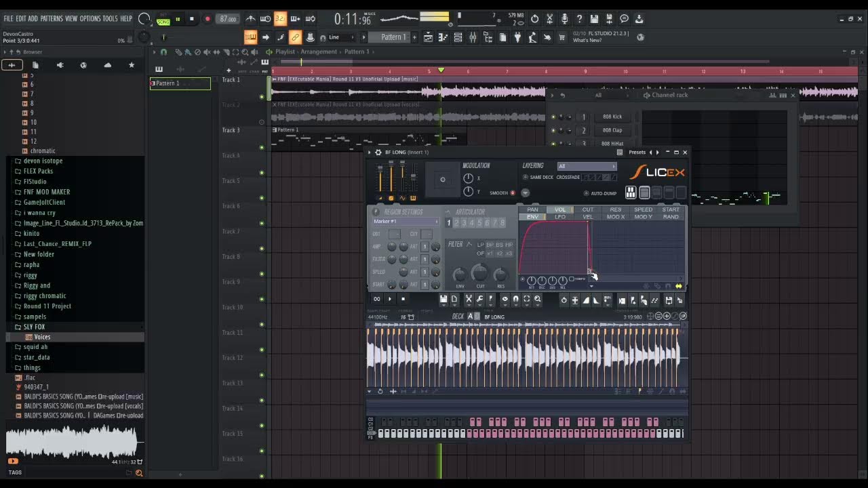Toggle mute dot on Track 1
This screenshot has width=868, height=488.
tap(262, 96)
